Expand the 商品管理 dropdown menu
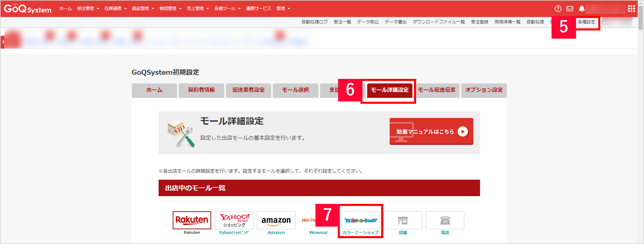Viewport: 644px width, 244px height. (141, 8)
